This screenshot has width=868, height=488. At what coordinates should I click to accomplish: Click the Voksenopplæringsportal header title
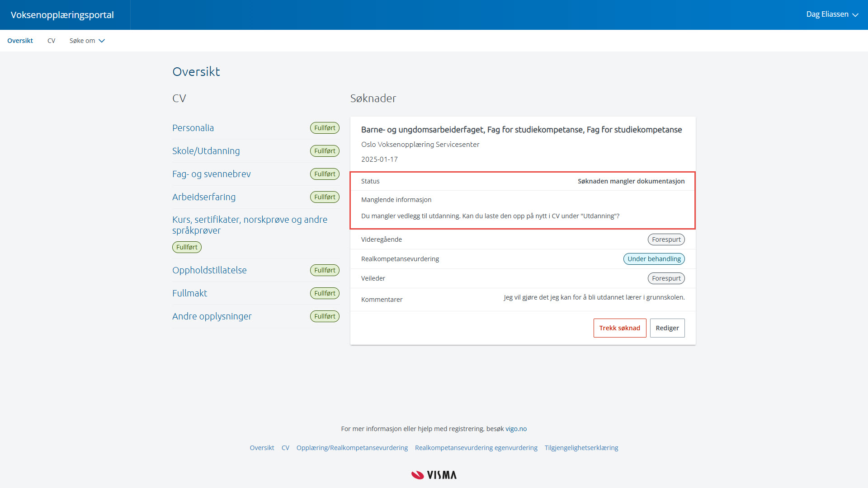(x=62, y=15)
